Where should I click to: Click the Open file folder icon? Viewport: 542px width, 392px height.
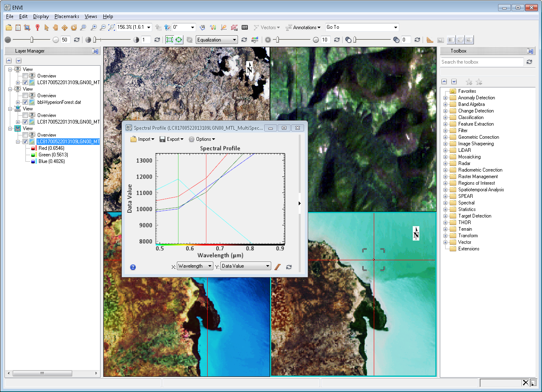point(9,28)
